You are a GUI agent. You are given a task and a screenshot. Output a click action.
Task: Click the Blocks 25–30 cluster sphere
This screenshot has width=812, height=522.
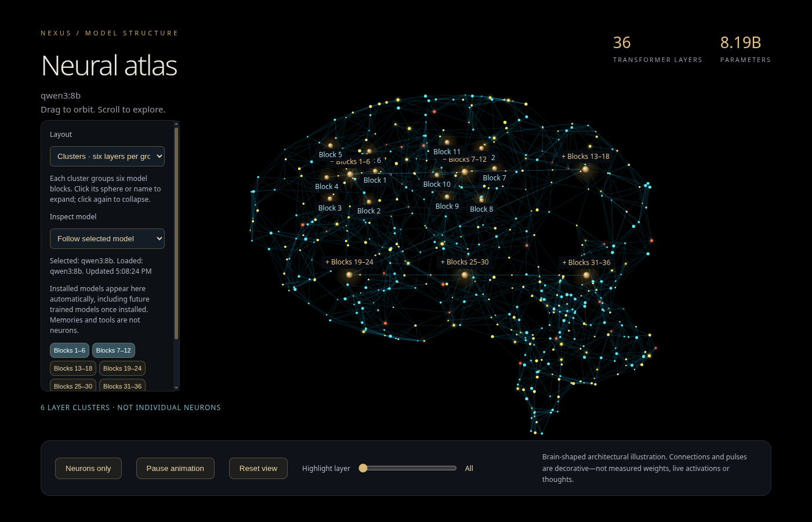pyautogui.click(x=465, y=275)
